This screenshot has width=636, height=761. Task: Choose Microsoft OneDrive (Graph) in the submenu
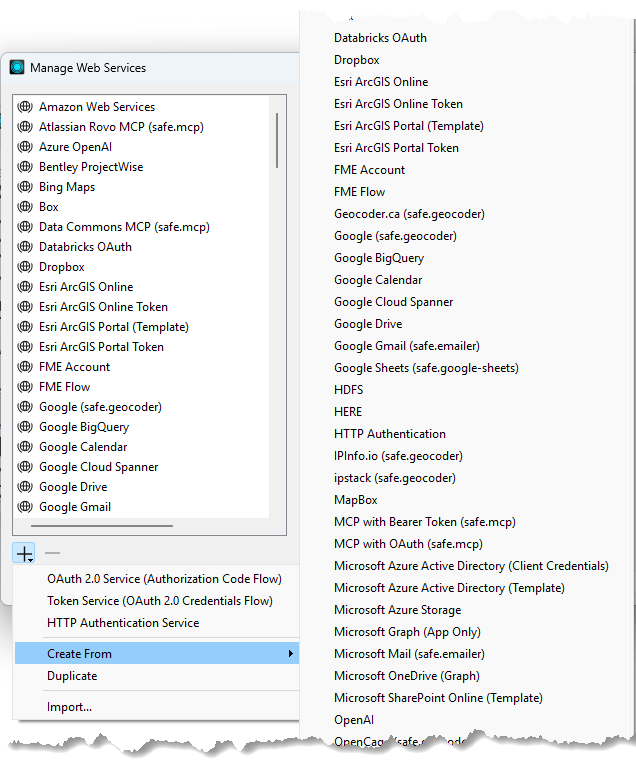tap(406, 676)
